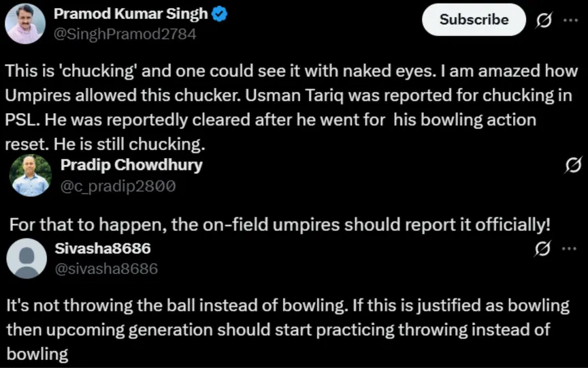Screen dimensions: 588x368
Task: Open Pradip Chowdhury's profile picture
Action: (x=30, y=175)
